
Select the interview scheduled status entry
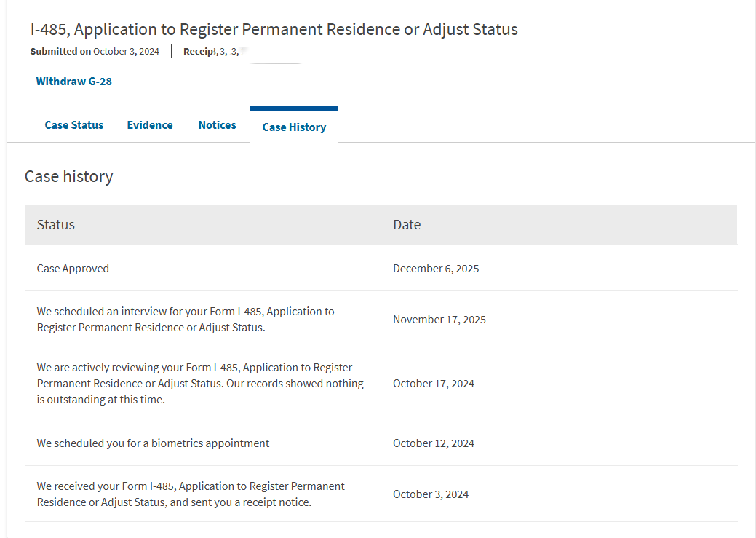(x=186, y=320)
